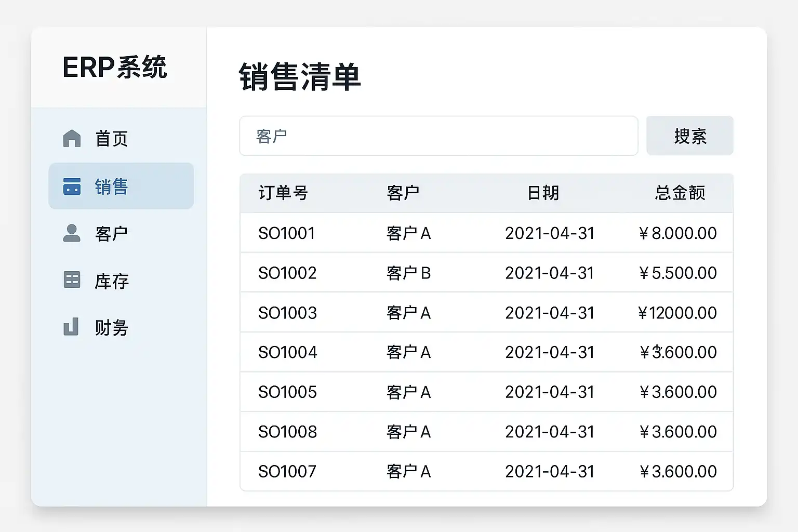Go to the 客户 sidebar section
This screenshot has width=798, height=532.
(x=111, y=234)
